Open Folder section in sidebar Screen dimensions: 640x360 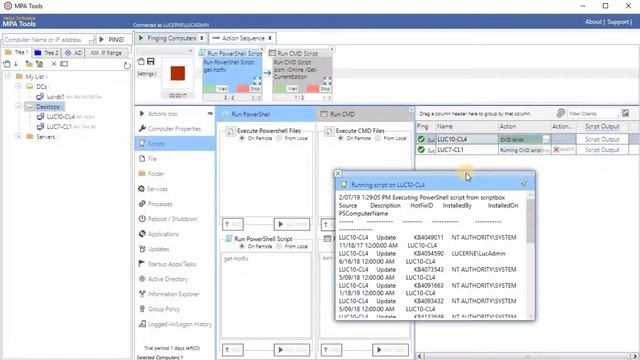click(x=156, y=173)
